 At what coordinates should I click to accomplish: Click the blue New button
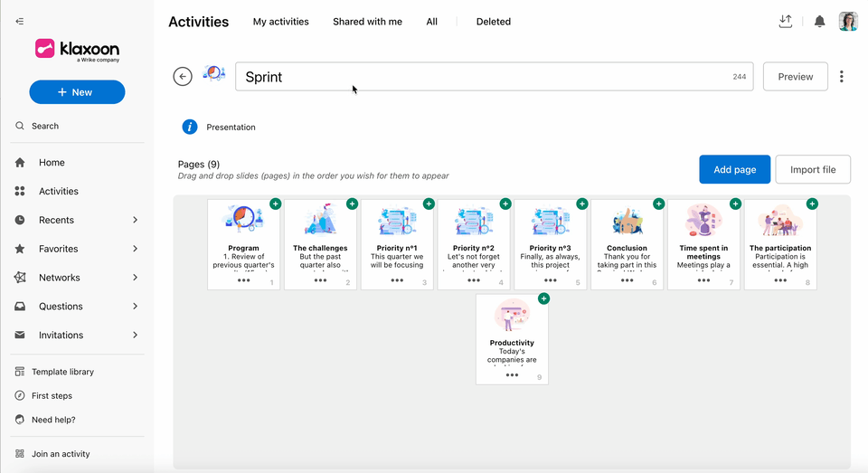77,92
